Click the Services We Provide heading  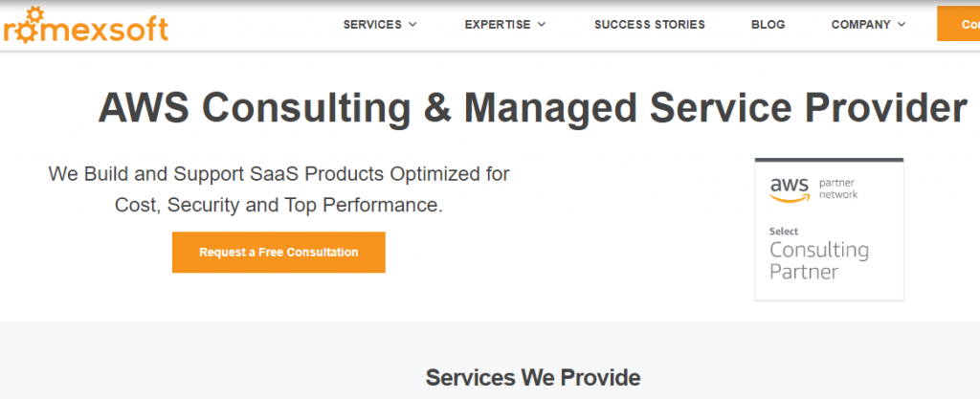(x=533, y=377)
